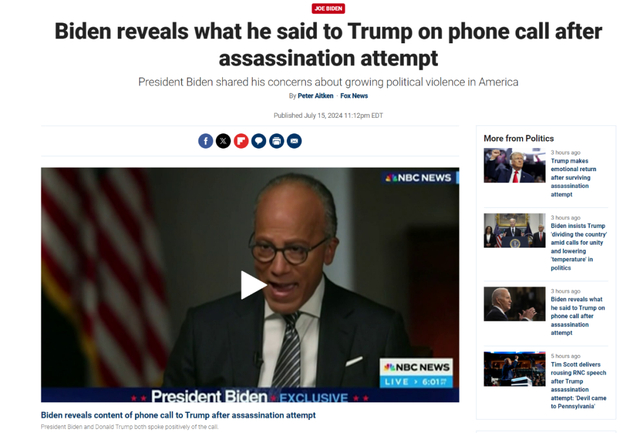
Task: Open sidebar Biden reveals phone call link
Action: (578, 316)
